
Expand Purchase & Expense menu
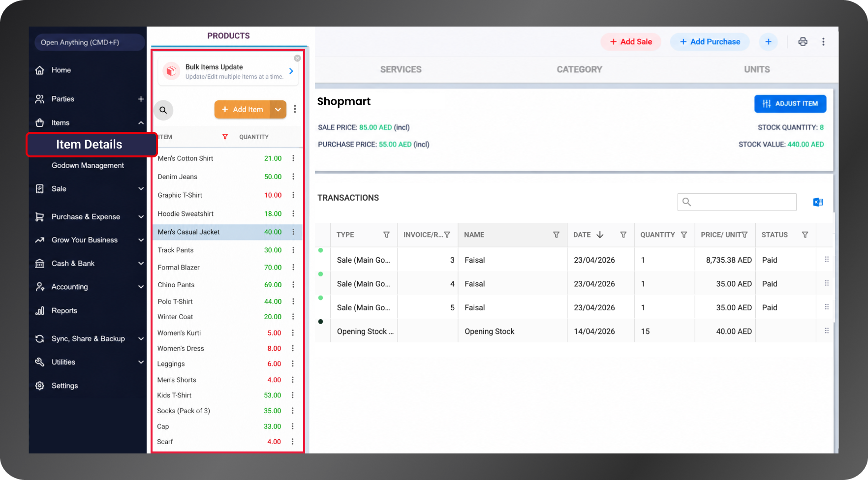click(141, 217)
